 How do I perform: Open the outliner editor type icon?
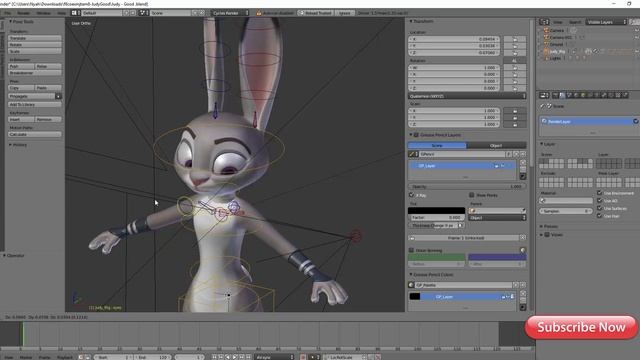click(x=544, y=22)
